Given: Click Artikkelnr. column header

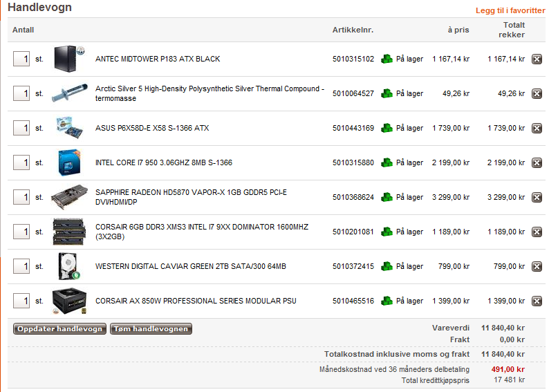Looking at the screenshot, I should [353, 30].
